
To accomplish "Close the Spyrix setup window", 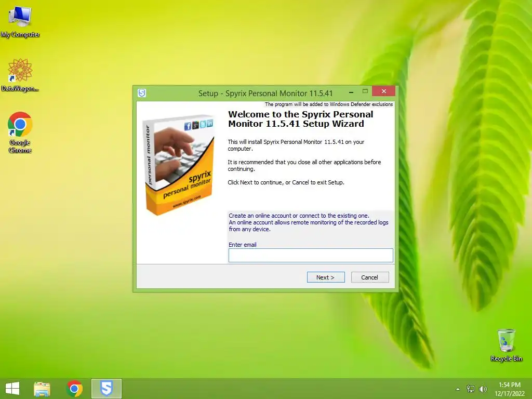I will [384, 91].
